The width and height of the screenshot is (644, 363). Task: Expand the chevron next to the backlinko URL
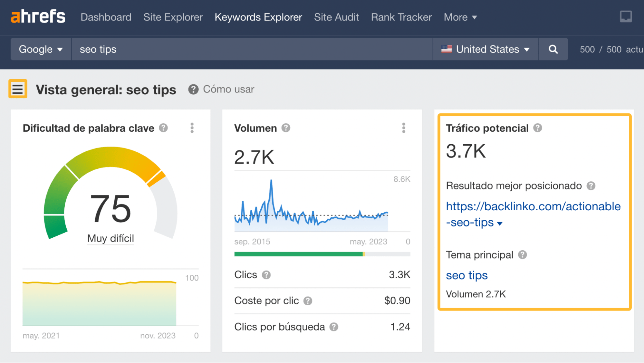tap(500, 223)
